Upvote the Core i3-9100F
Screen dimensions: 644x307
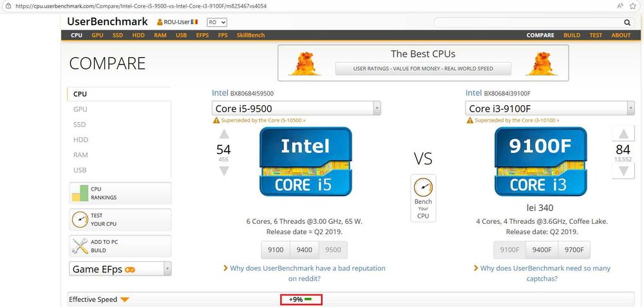[623, 134]
